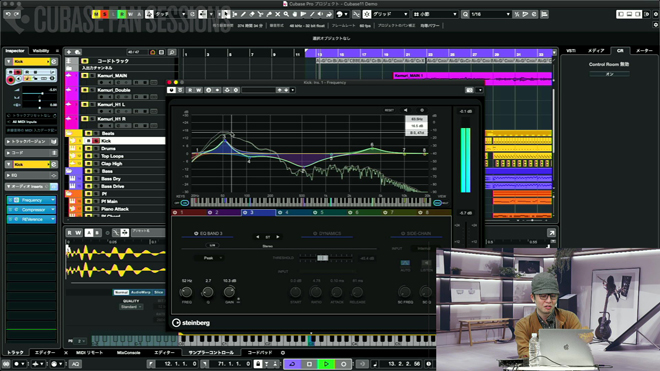Toggle EQ band 2 power
The image size is (660, 371).
[210, 213]
